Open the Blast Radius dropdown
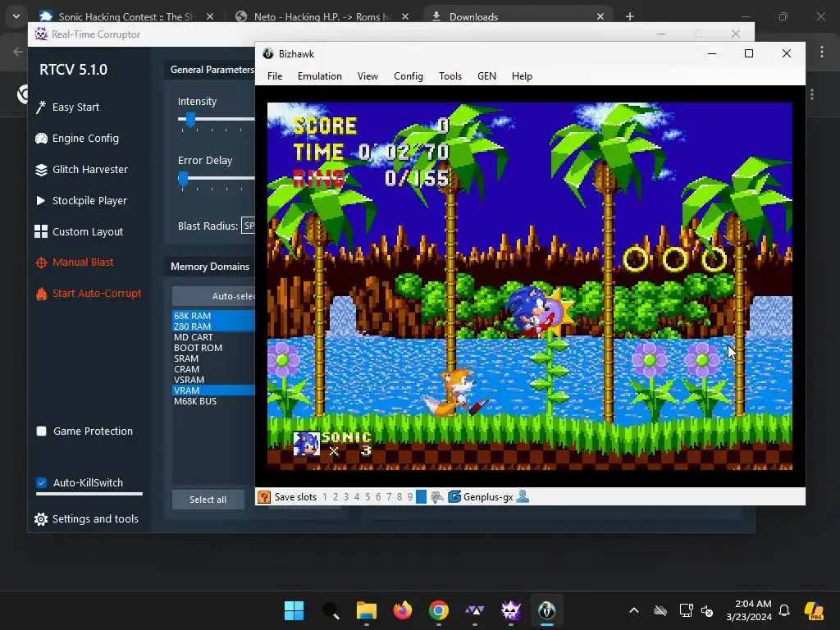 point(248,226)
